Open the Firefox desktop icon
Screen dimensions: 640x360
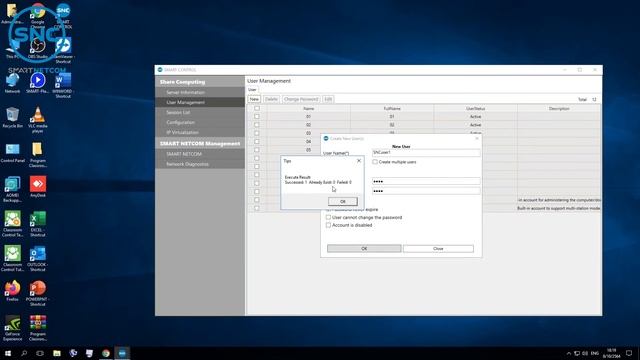(12, 291)
